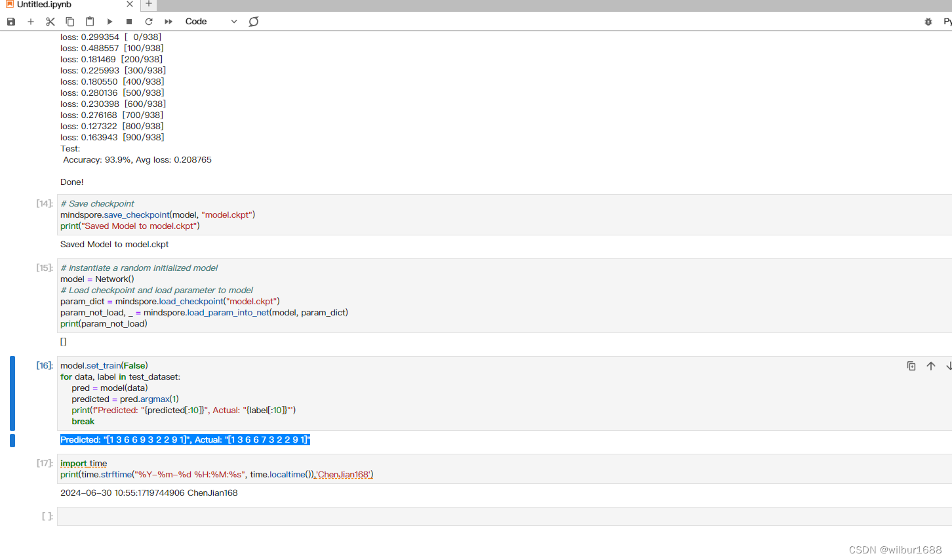Click the 'loss: 0.280136 [500/938]' line

pyautogui.click(x=112, y=93)
